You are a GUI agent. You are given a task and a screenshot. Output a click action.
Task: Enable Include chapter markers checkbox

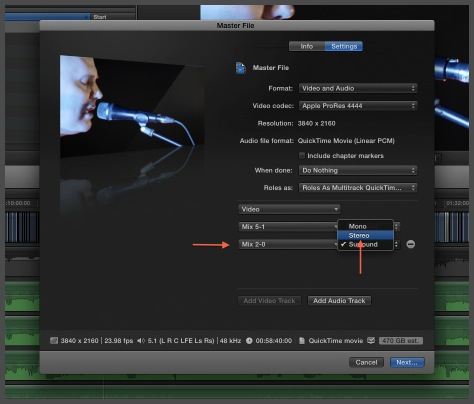click(302, 155)
